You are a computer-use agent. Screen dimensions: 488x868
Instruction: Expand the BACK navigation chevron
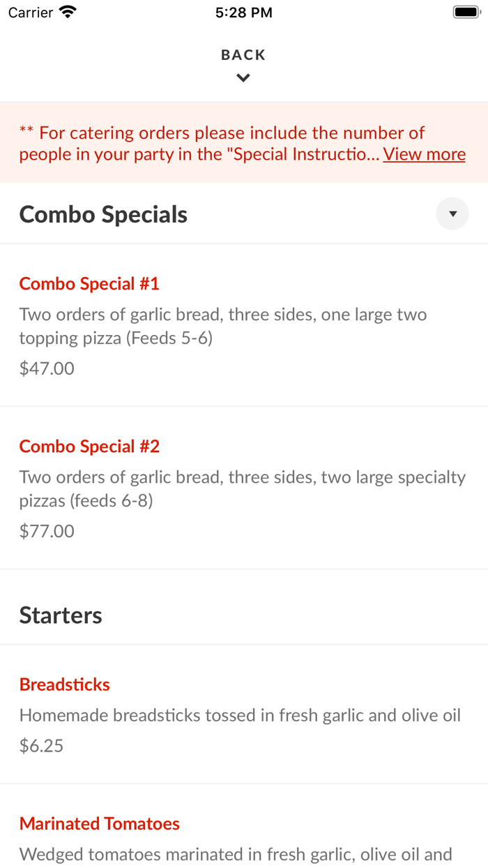243,77
